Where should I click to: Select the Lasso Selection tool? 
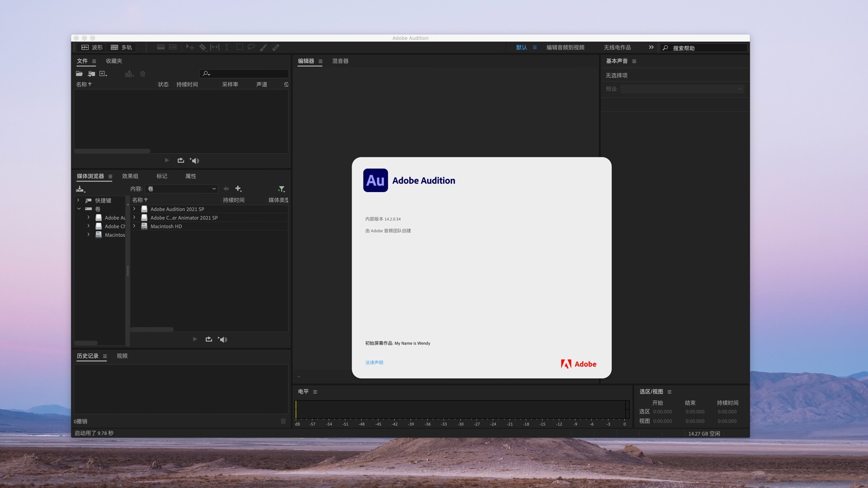tap(251, 47)
